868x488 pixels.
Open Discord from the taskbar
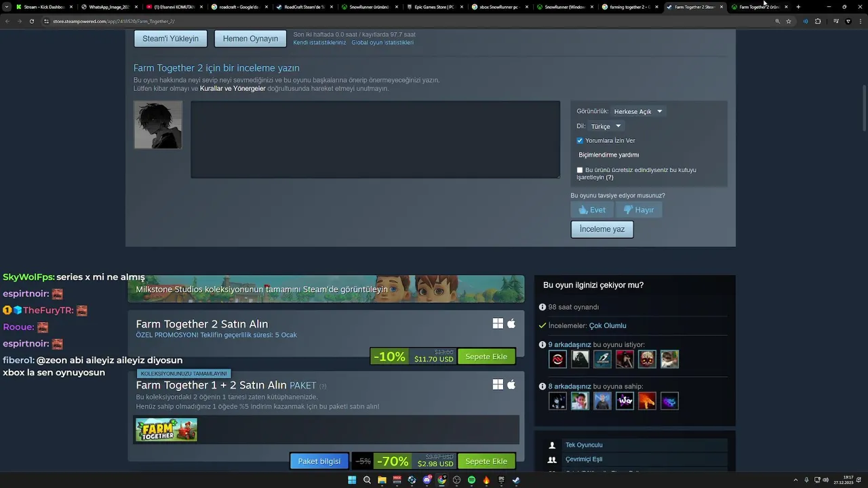tap(427, 480)
